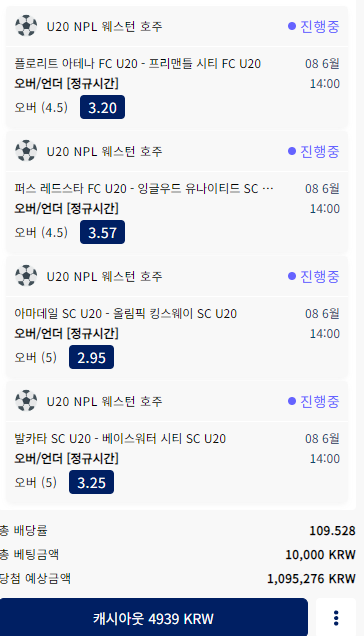Viewport: 364px width, 636px height.
Task: Click soccer ball icon of 퍼스 레드스타 bet
Action: pyautogui.click(x=26, y=151)
